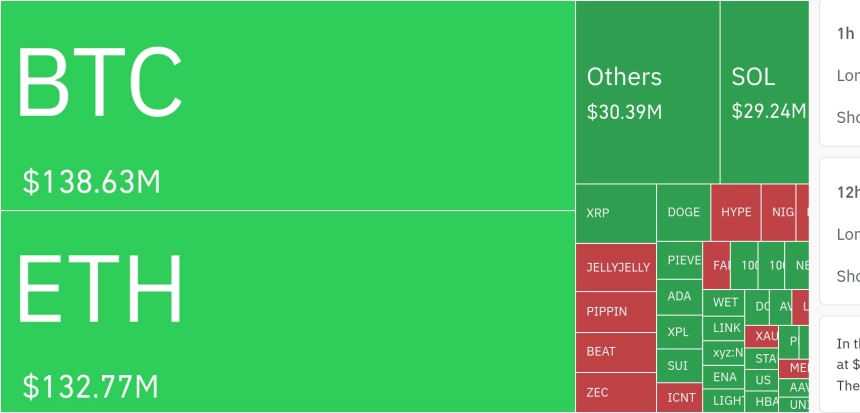Viewport: 860px width, 413px height.
Task: Choose the BEAT red tile
Action: click(616, 352)
